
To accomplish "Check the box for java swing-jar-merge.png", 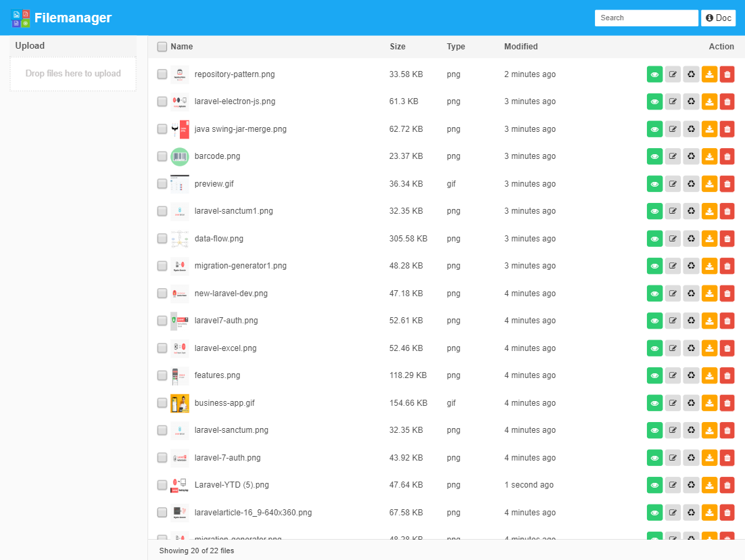I will pos(162,129).
